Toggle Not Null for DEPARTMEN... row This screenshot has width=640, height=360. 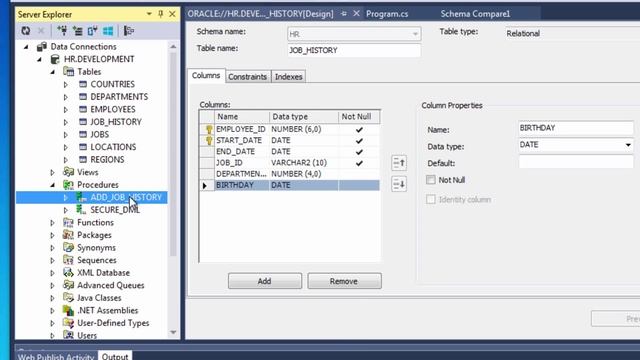pyautogui.click(x=359, y=174)
